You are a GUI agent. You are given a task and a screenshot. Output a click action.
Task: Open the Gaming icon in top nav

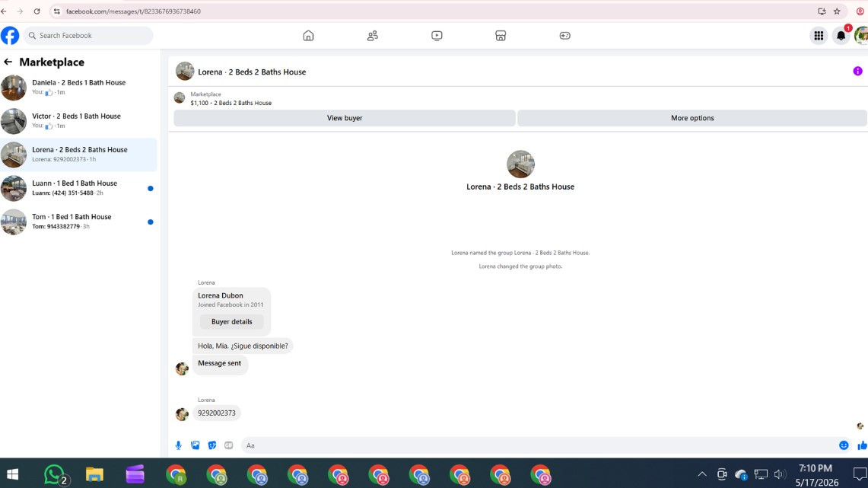[564, 36]
